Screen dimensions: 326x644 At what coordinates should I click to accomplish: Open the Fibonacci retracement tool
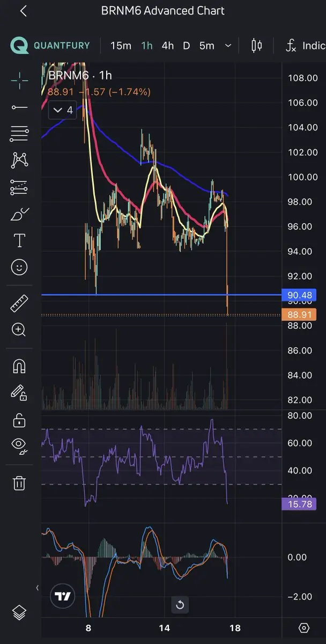pyautogui.click(x=19, y=134)
